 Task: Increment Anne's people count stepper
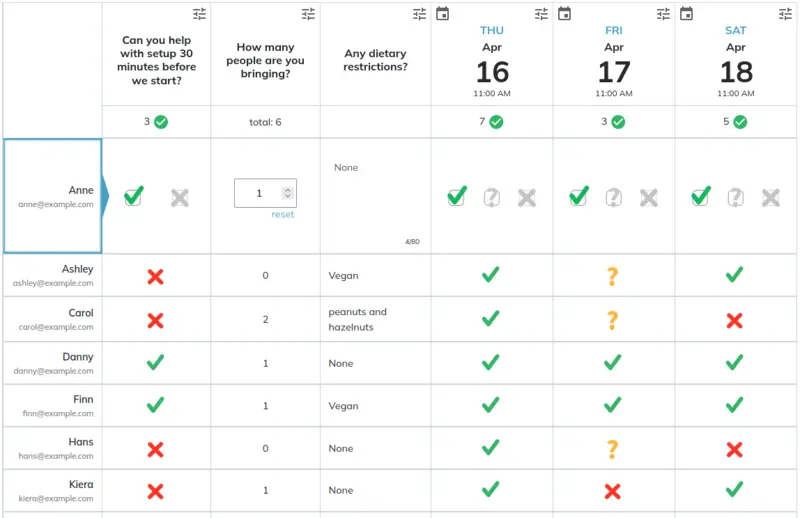click(x=288, y=189)
